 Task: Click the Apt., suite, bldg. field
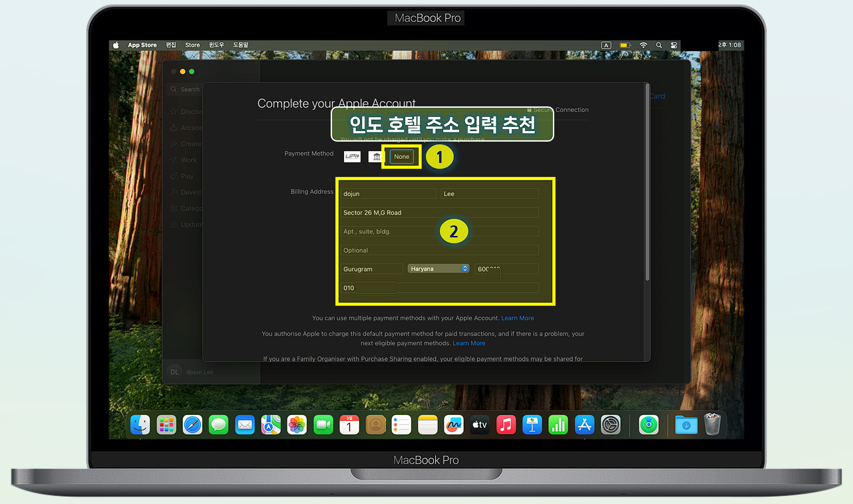point(440,231)
